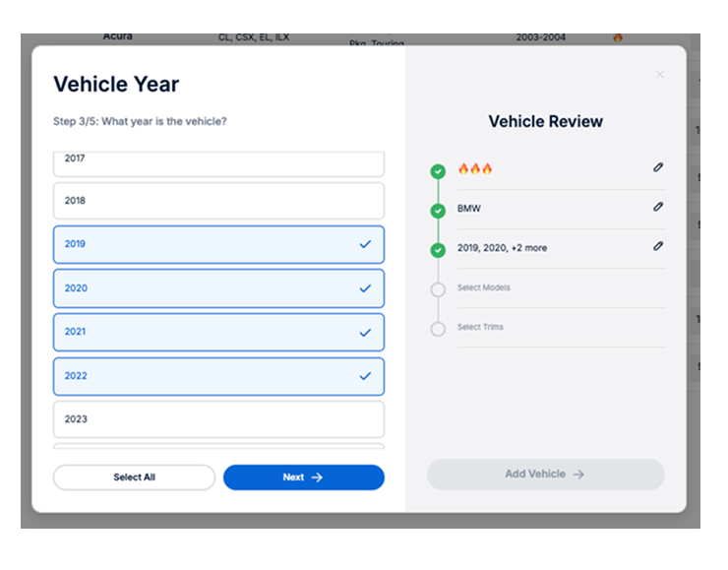Deselect the 2019 year option

(218, 244)
